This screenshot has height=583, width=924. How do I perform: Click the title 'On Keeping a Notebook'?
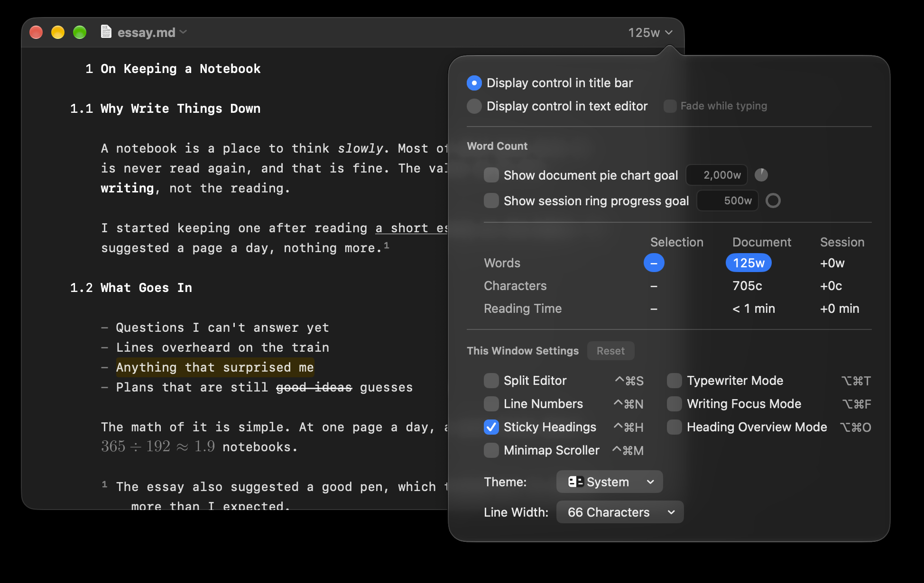(180, 69)
